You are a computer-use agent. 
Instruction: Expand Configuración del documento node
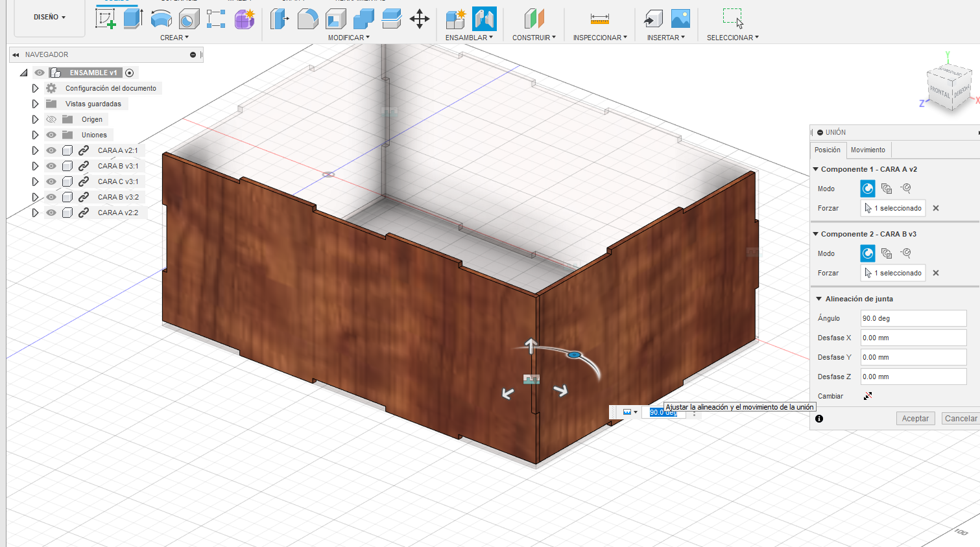[35, 88]
